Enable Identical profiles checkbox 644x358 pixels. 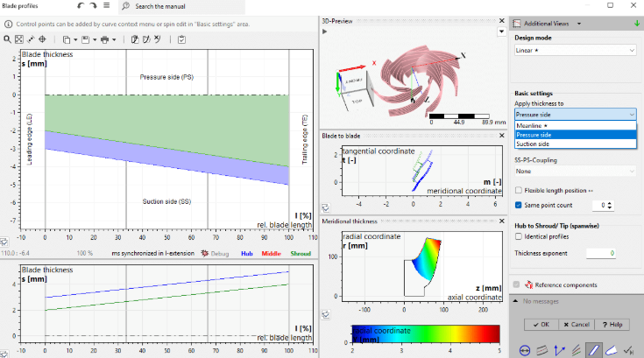(519, 236)
